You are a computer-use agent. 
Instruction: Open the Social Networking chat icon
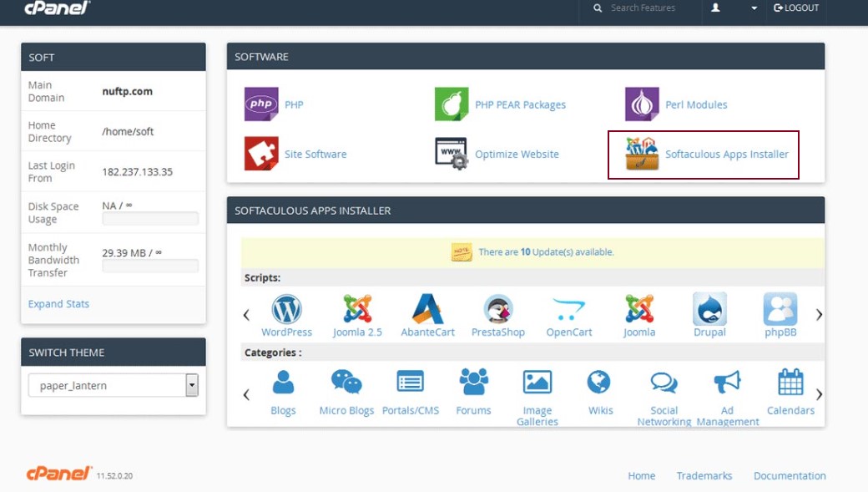pyautogui.click(x=664, y=383)
